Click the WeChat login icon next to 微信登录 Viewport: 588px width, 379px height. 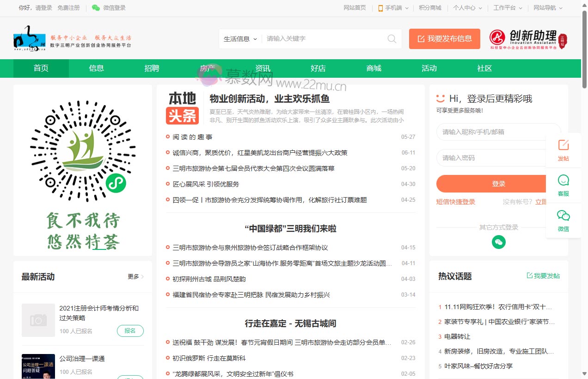96,8
